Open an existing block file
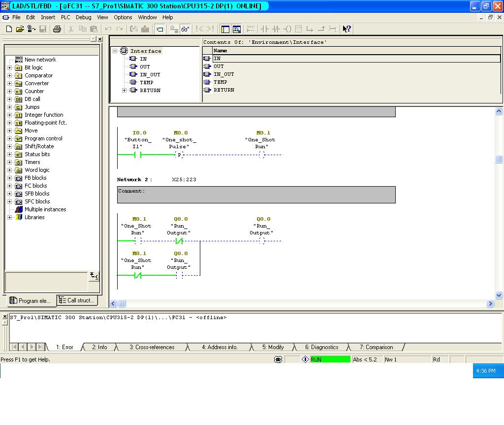 [20, 30]
